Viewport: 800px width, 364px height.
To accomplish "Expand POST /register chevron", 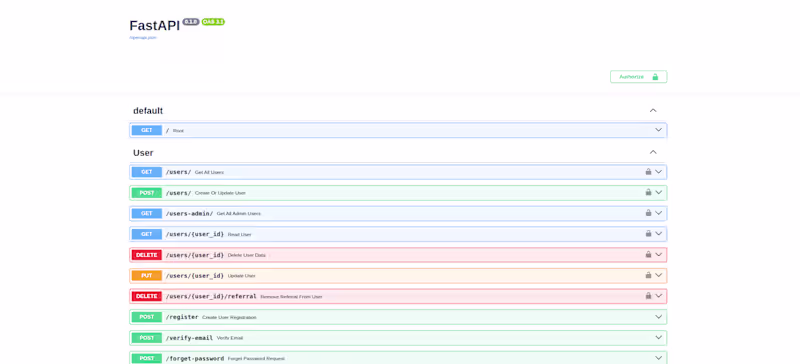I will pos(658,317).
